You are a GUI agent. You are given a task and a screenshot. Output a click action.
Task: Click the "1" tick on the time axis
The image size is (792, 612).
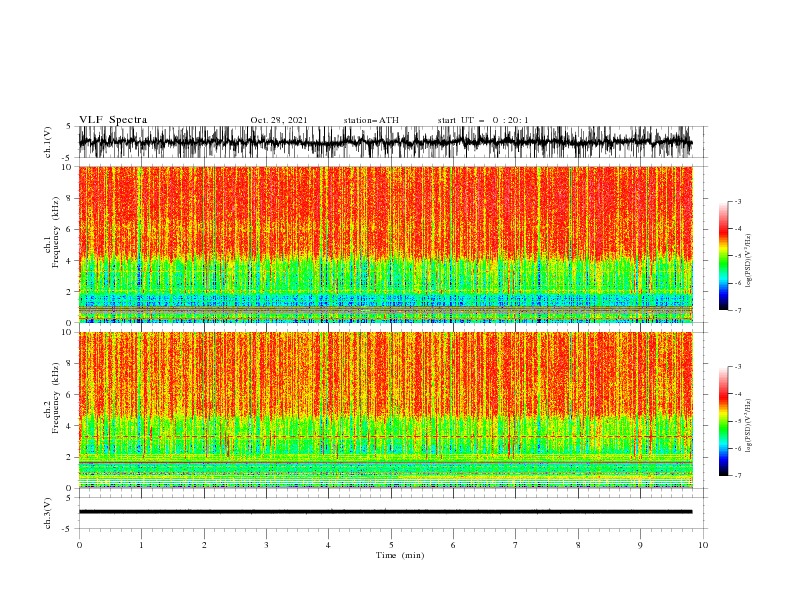click(142, 545)
